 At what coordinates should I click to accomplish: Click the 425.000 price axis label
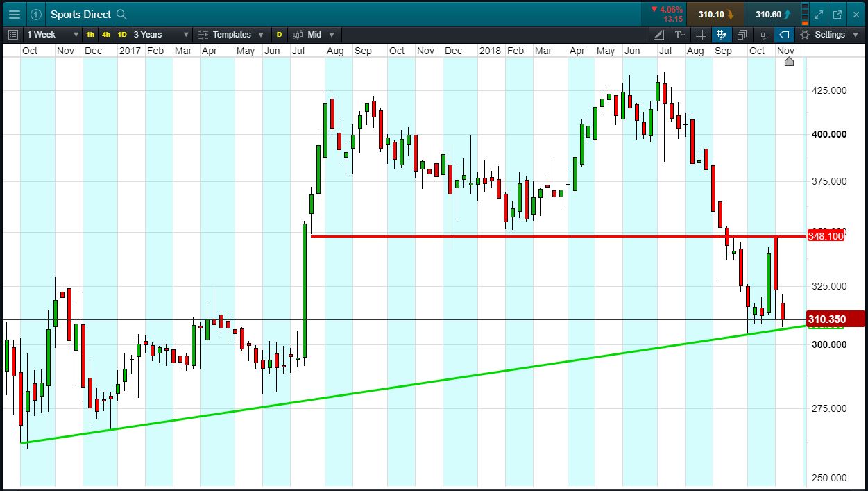pos(829,90)
